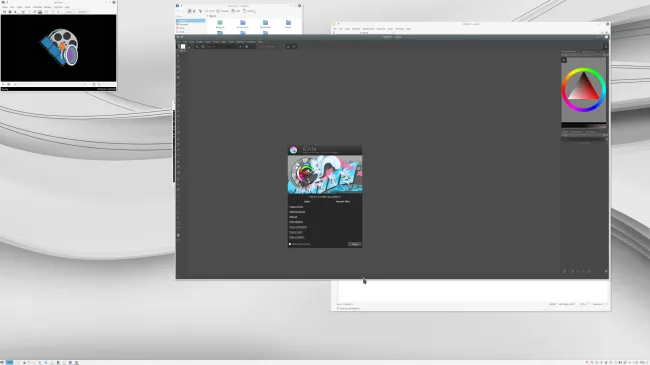Toggle preserve alpha button in toolbar
This screenshot has width=650, height=365.
pyautogui.click(x=247, y=46)
